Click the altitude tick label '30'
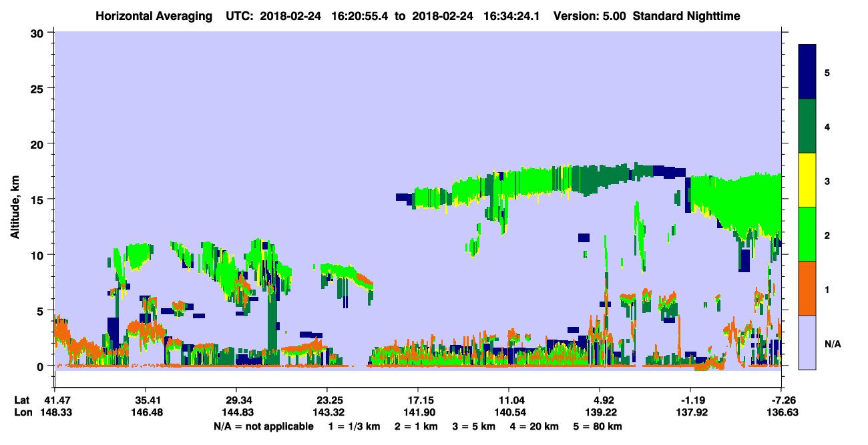 pyautogui.click(x=39, y=33)
